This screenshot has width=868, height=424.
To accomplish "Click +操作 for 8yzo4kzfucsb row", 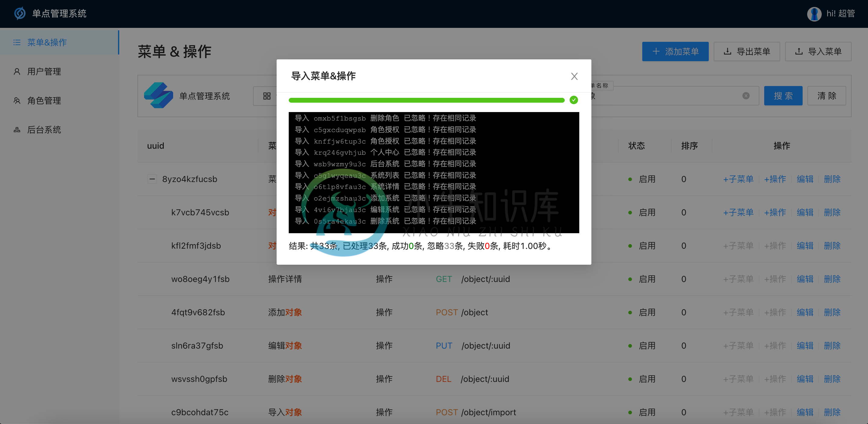I will [x=775, y=179].
